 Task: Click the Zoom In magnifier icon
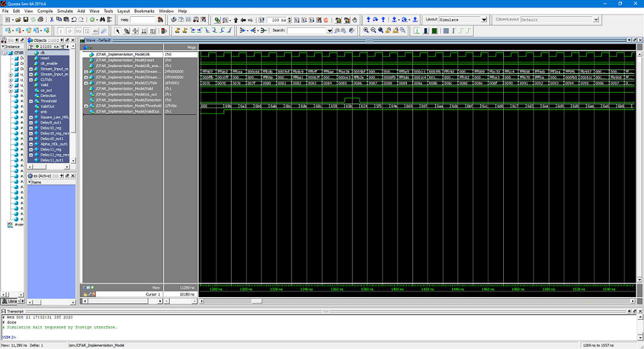365,31
